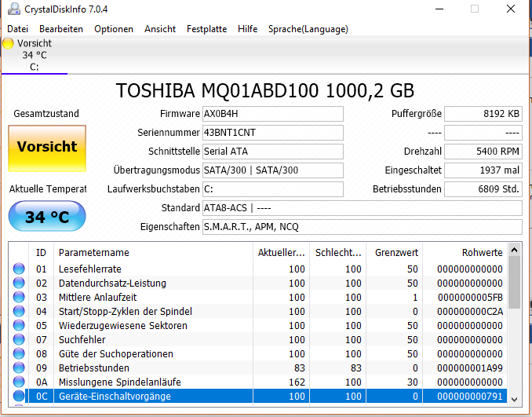Image resolution: width=532 pixels, height=417 pixels.
Task: Click the blue status orb for Güte der Suchoperationen
Action: tap(19, 353)
